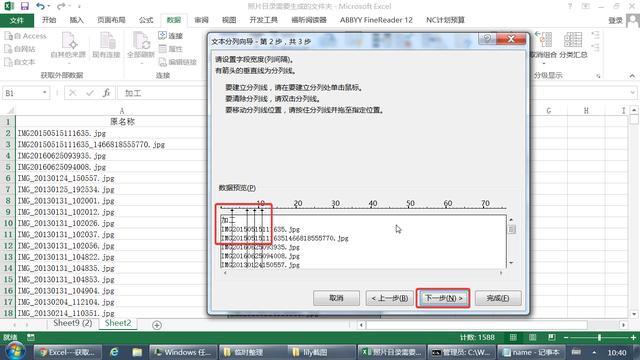Click the Save icon in quick access toolbar
The width and height of the screenshot is (640, 360).
click(x=24, y=6)
